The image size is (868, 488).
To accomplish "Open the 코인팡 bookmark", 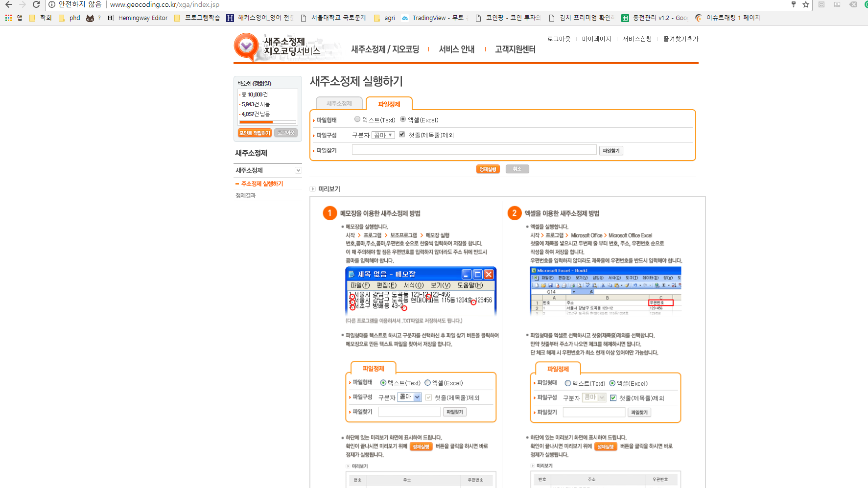I will tap(508, 18).
